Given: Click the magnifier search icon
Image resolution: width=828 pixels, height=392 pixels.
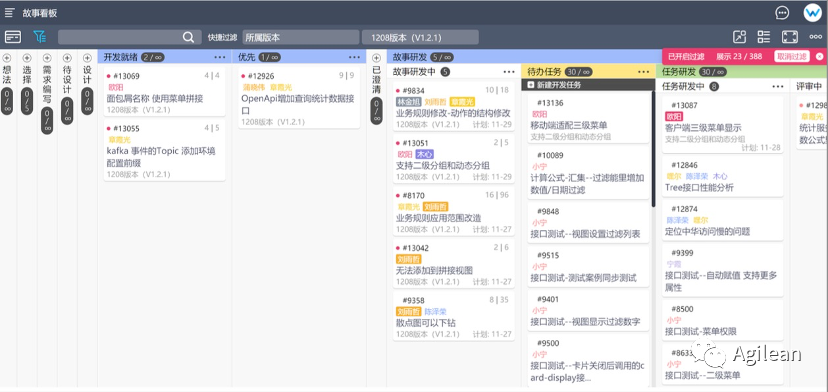Looking at the screenshot, I should [x=188, y=37].
